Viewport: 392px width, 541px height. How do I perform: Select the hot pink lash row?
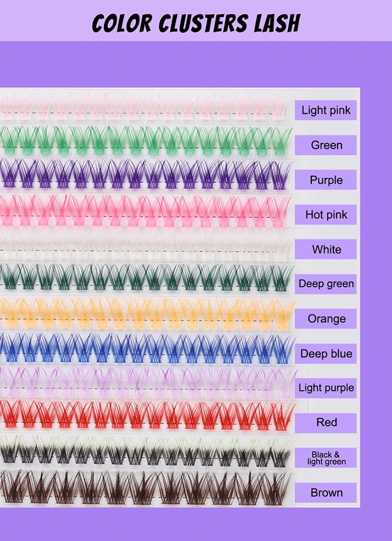pos(146,210)
